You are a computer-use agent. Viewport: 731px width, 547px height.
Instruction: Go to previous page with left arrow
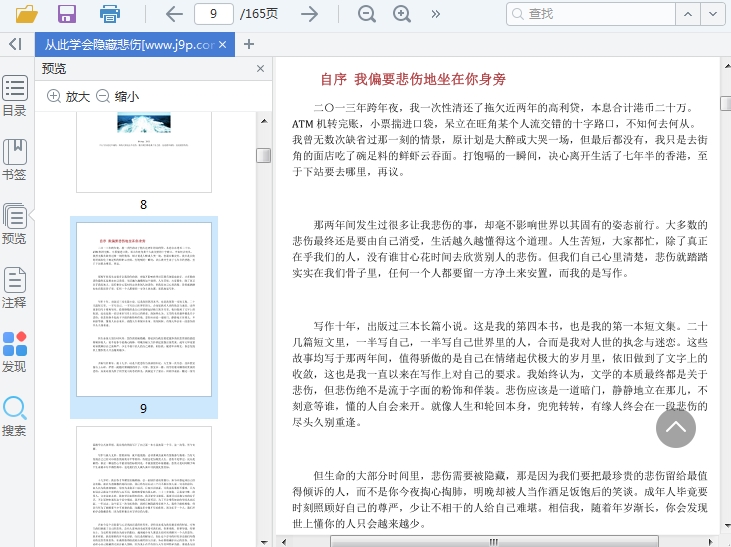(174, 14)
